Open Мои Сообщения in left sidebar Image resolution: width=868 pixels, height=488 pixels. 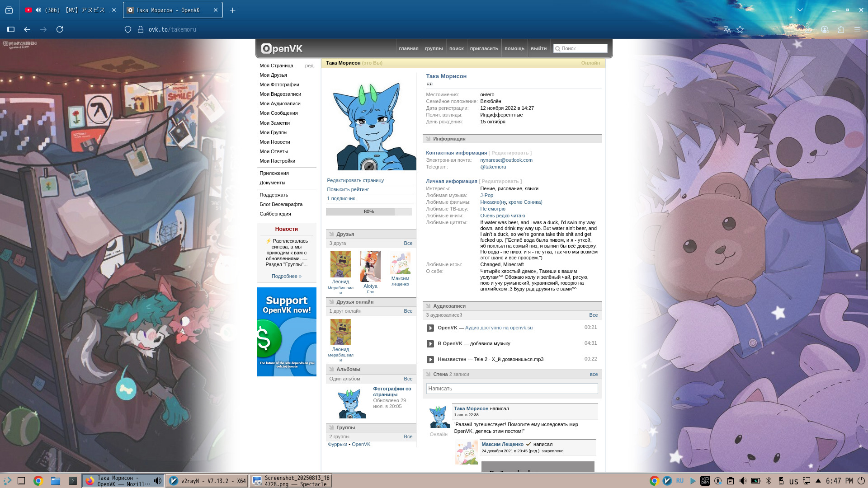278,113
